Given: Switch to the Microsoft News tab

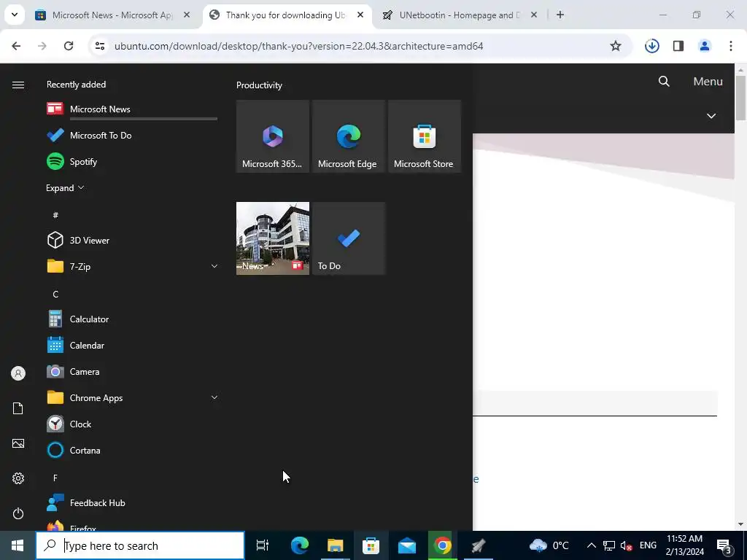Looking at the screenshot, I should [x=113, y=15].
